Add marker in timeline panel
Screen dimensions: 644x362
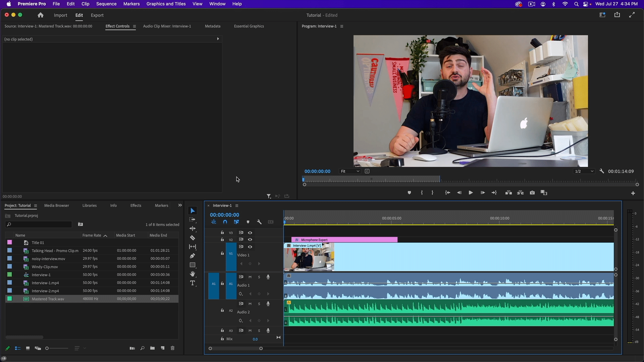point(248,222)
